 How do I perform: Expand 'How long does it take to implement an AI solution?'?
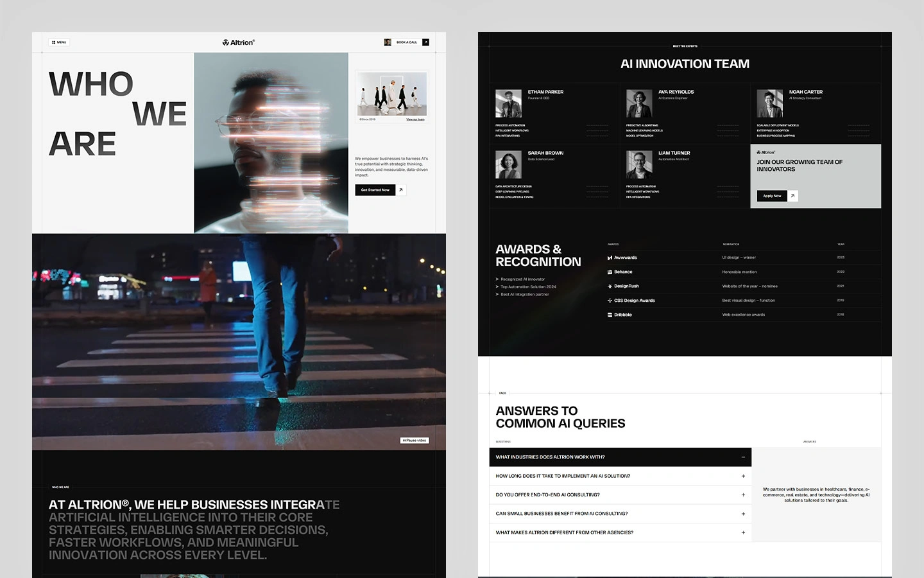point(742,476)
